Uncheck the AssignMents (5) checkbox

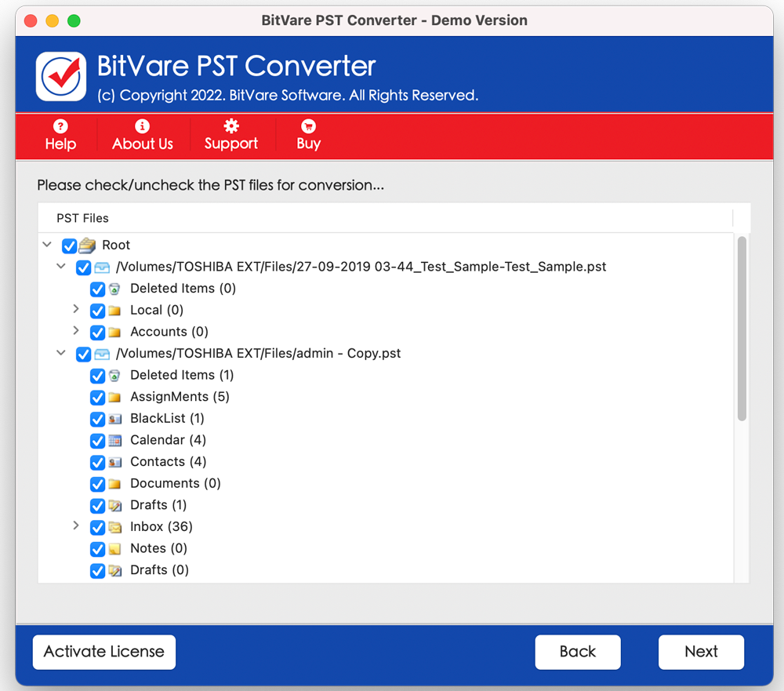point(97,397)
